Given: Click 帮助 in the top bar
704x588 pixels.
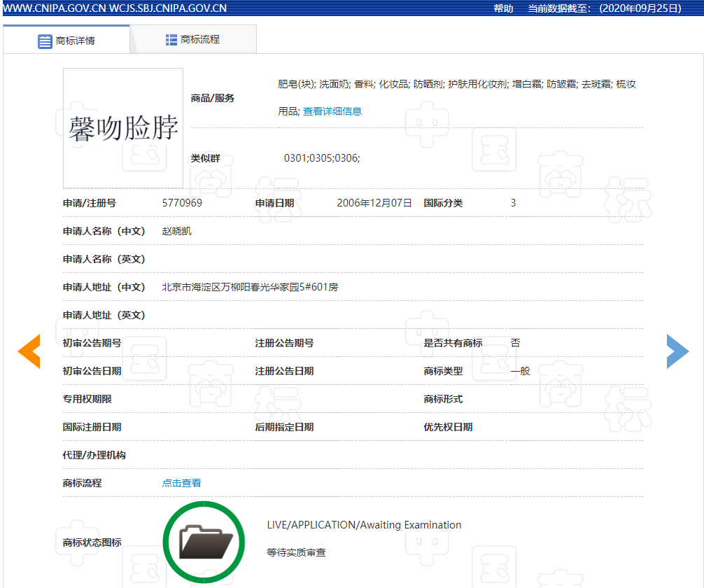Looking at the screenshot, I should tap(503, 8).
